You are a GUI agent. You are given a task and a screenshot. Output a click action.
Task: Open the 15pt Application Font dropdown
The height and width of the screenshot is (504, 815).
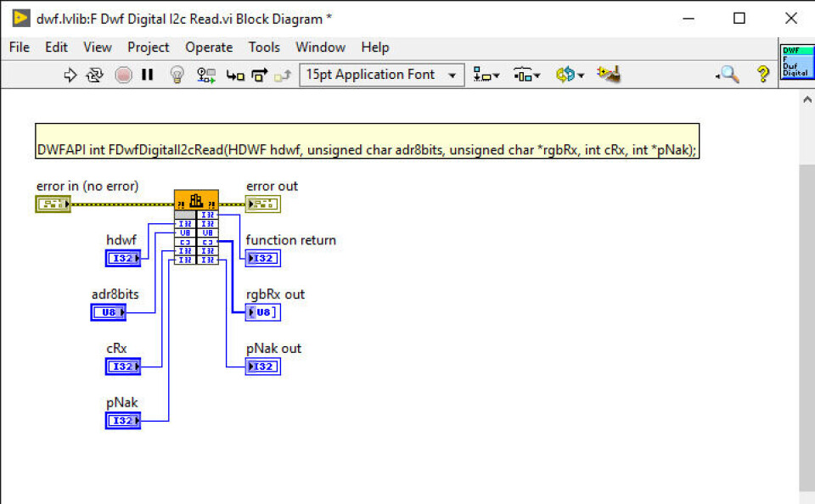(382, 75)
